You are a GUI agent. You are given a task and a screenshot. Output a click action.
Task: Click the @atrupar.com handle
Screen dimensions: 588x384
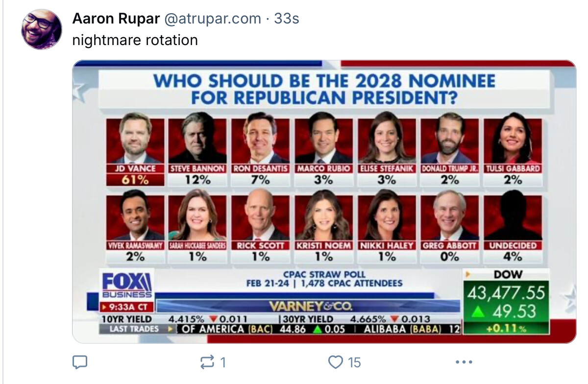[212, 19]
